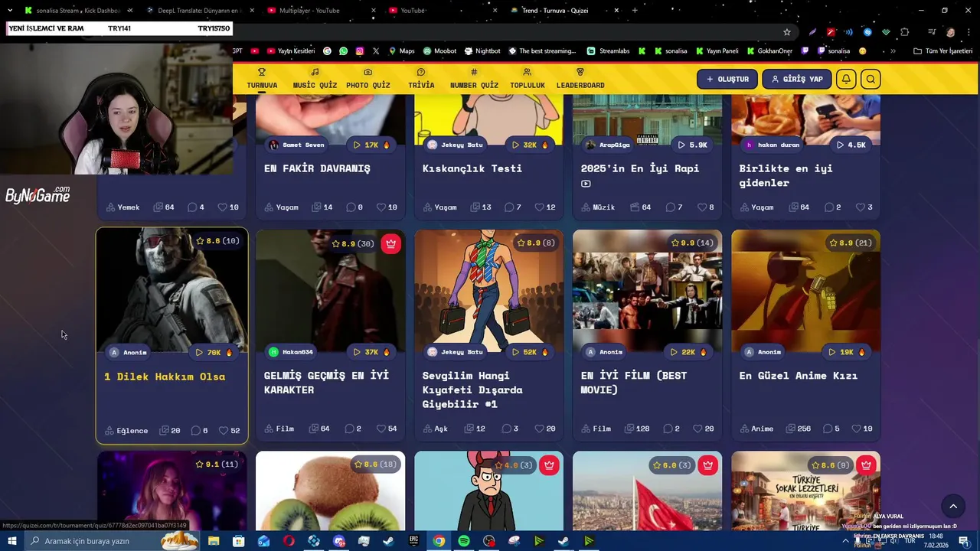This screenshot has height=551, width=980.
Task: Click the OLUŞTUR button
Action: coord(727,79)
